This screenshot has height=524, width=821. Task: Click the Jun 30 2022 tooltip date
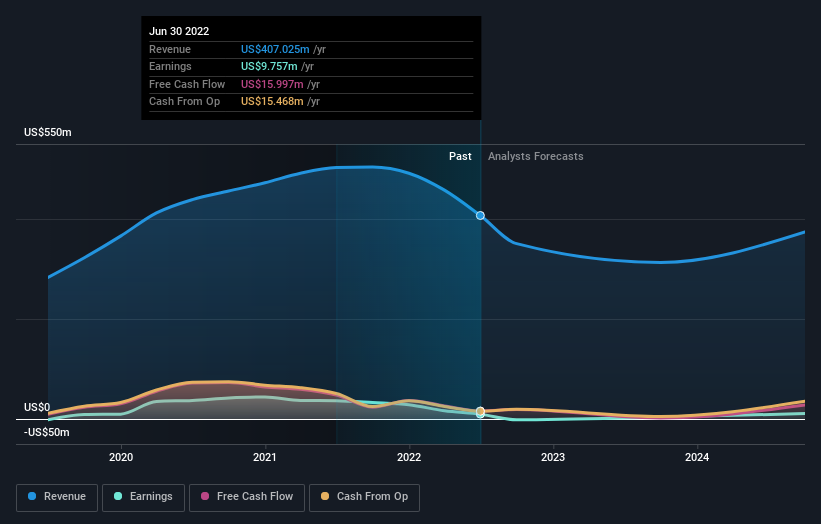[x=179, y=31]
